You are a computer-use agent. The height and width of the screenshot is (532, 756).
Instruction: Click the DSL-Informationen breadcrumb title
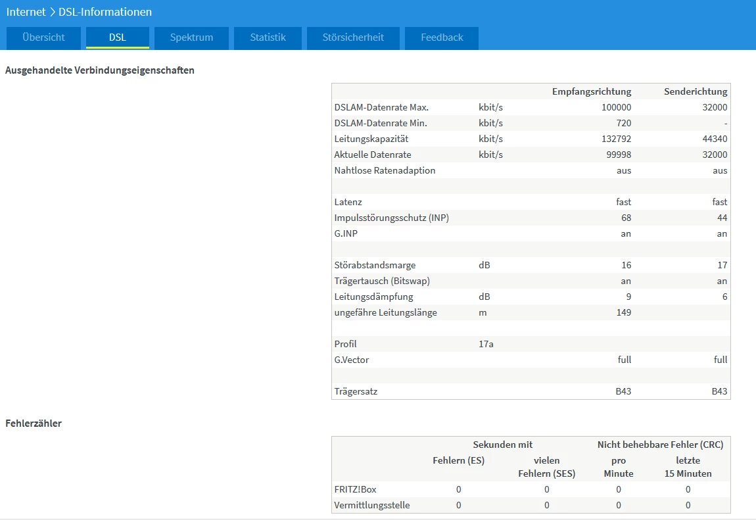click(105, 12)
